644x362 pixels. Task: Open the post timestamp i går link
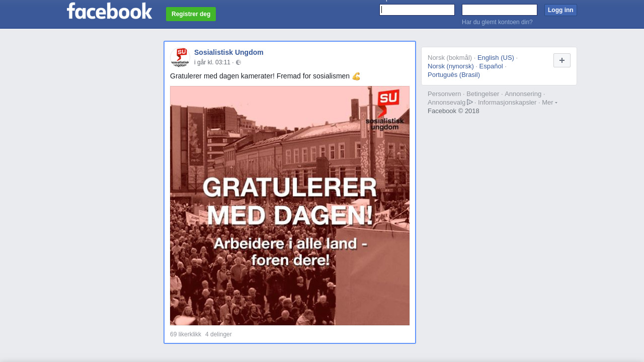212,62
